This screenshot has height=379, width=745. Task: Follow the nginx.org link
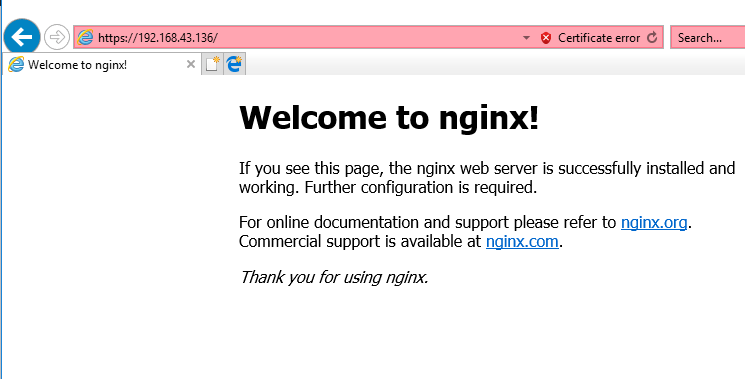point(654,222)
